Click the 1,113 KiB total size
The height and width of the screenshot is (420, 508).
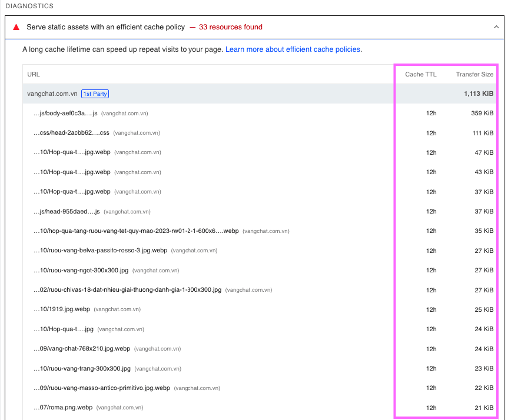[x=479, y=94]
